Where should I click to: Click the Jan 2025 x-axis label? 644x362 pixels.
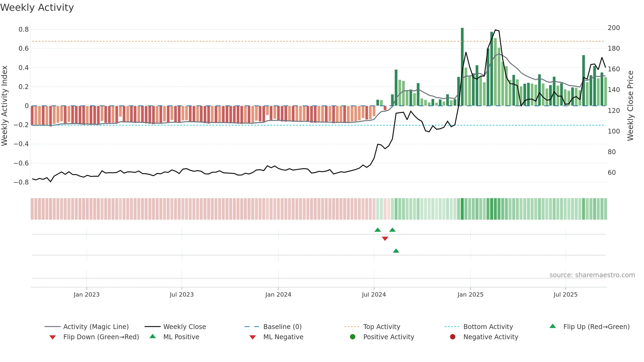470,295
